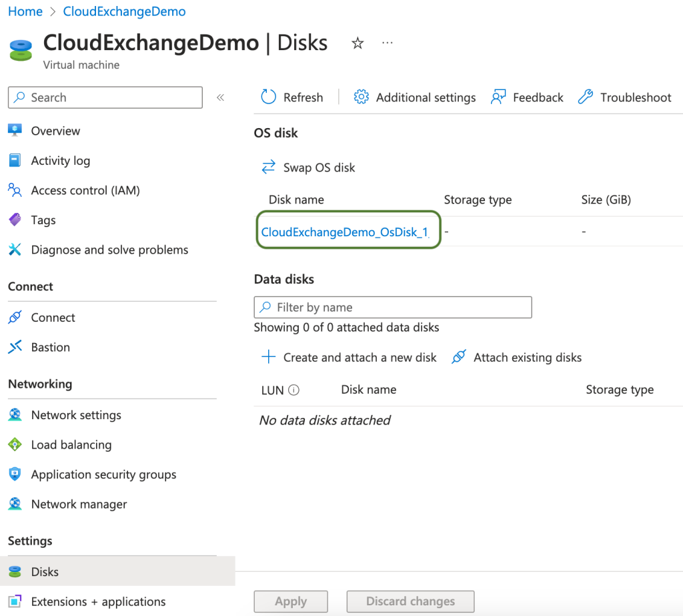Click 'No data disks attached' text

(x=325, y=420)
